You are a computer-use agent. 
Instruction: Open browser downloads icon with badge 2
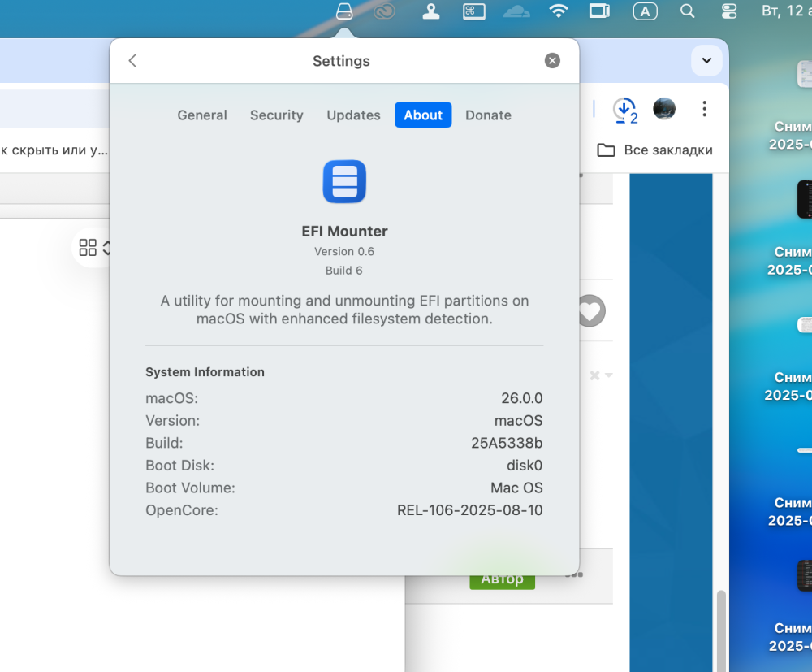tap(625, 111)
